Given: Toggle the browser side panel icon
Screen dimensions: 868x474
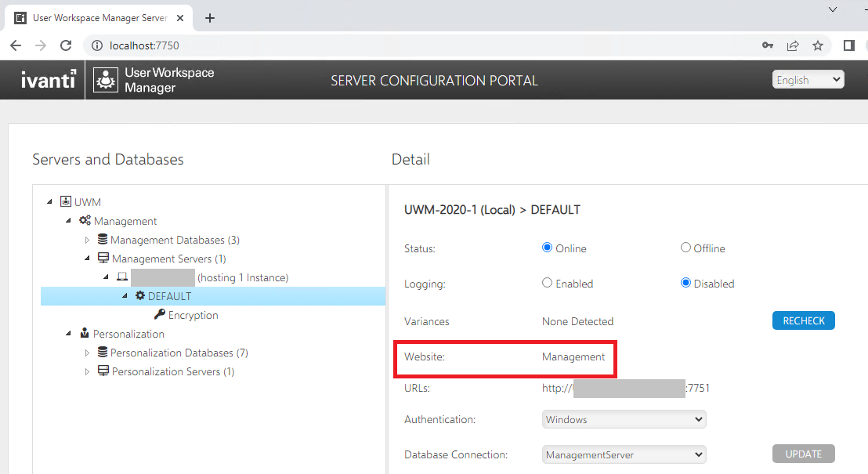Looking at the screenshot, I should pyautogui.click(x=848, y=45).
